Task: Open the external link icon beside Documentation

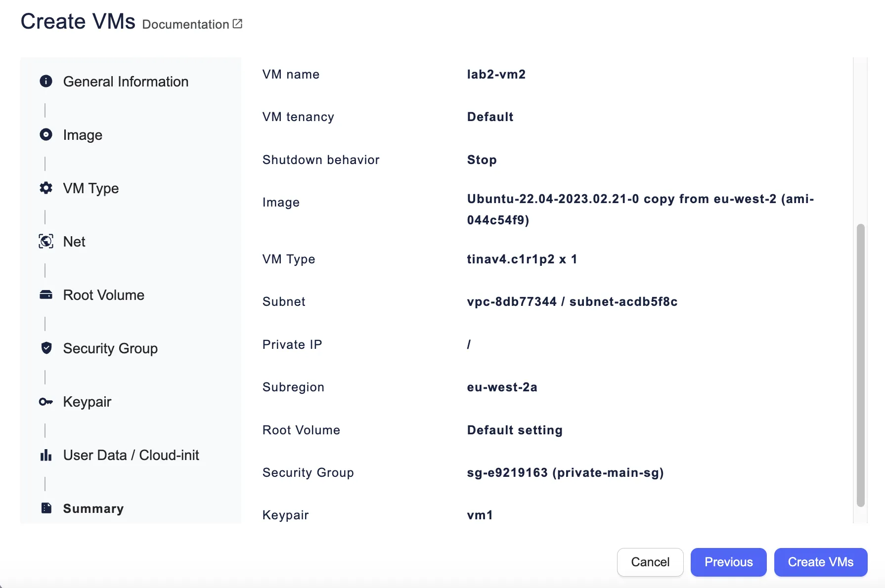Action: (x=238, y=24)
